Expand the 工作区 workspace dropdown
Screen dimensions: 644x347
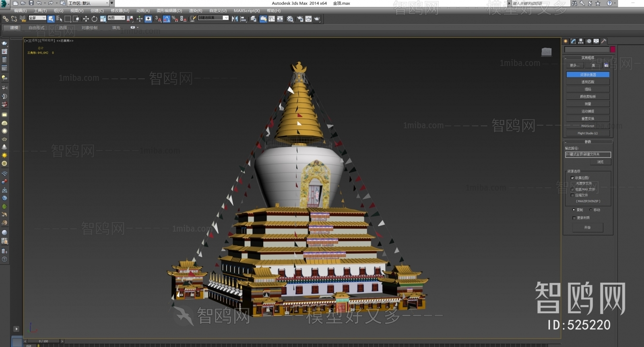click(x=107, y=3)
